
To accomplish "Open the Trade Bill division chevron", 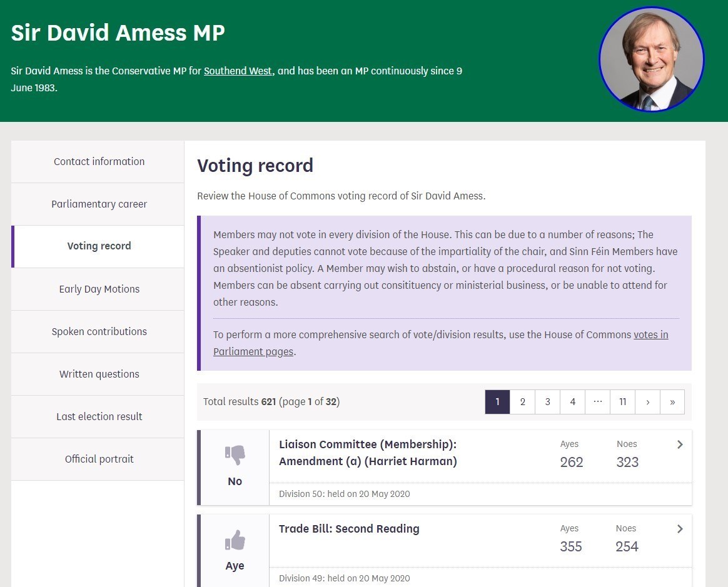I will pos(680,529).
